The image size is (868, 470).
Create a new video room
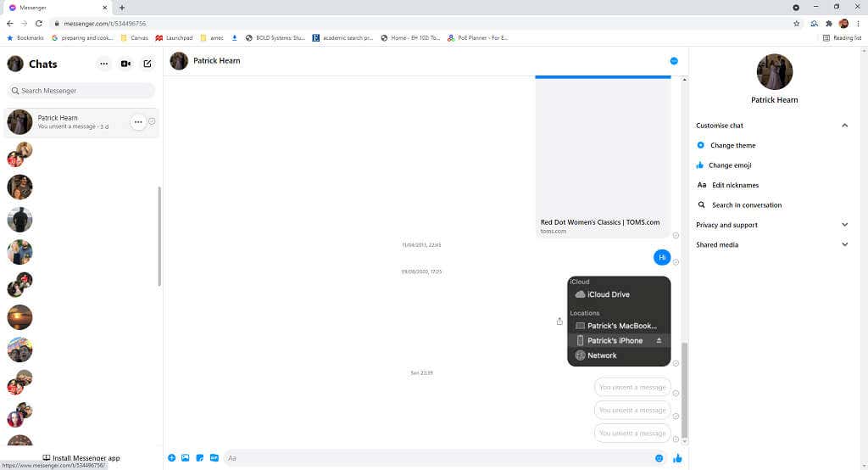[125, 64]
